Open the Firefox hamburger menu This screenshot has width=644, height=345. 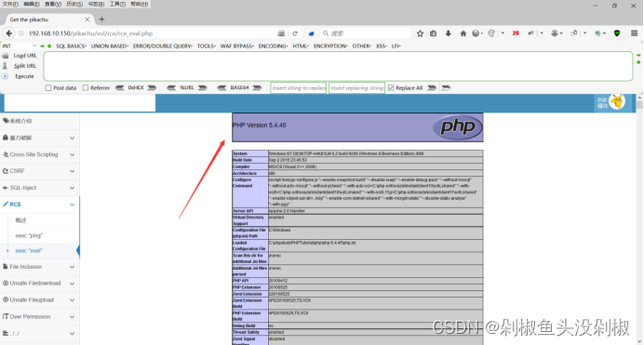click(634, 33)
